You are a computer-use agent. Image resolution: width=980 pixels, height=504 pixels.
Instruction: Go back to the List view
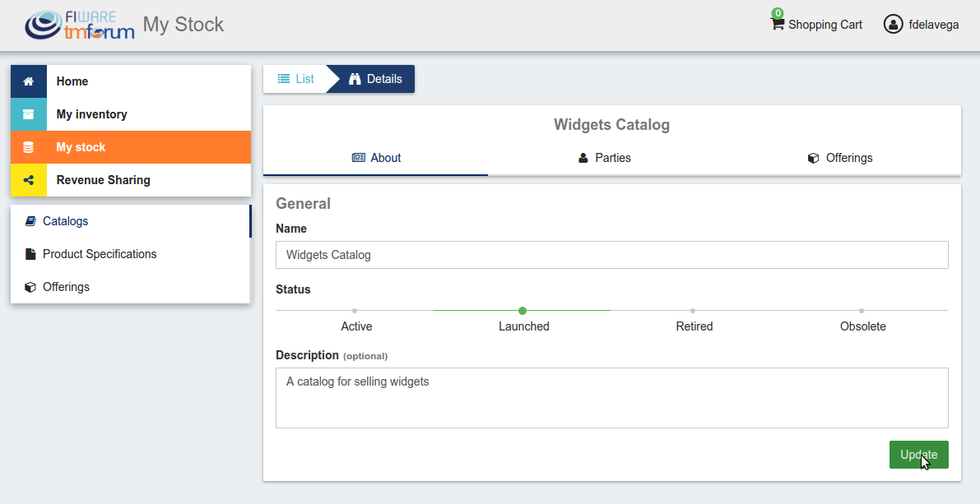pyautogui.click(x=295, y=79)
